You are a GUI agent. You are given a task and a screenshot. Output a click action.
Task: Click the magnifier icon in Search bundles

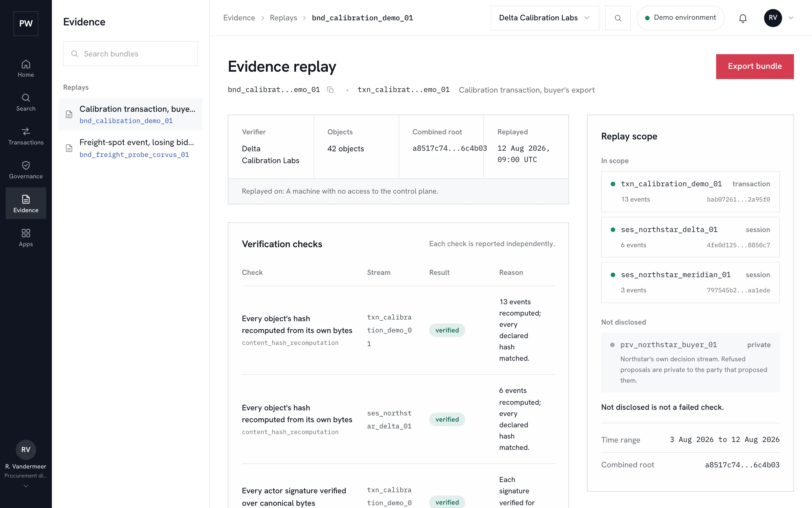click(74, 54)
